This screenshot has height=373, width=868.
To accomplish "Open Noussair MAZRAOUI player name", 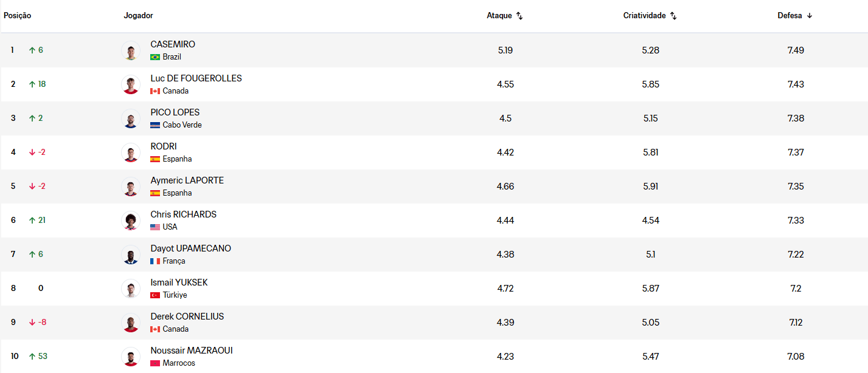I will (x=192, y=351).
